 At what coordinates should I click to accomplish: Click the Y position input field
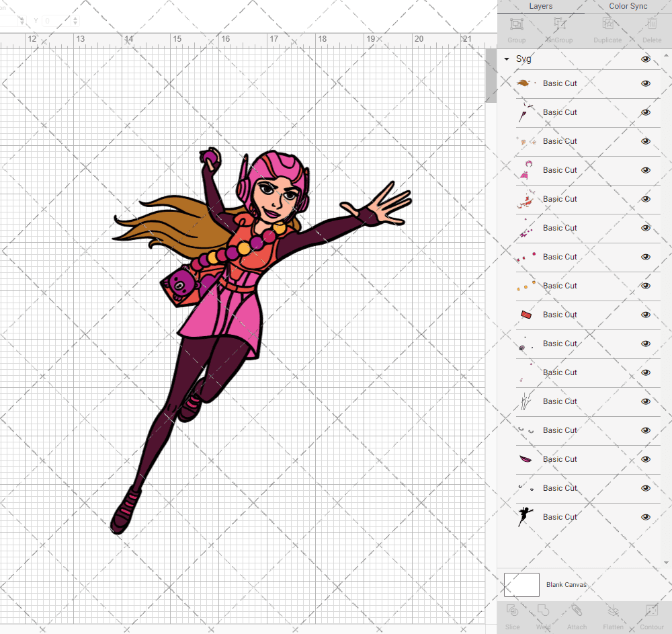tap(56, 21)
